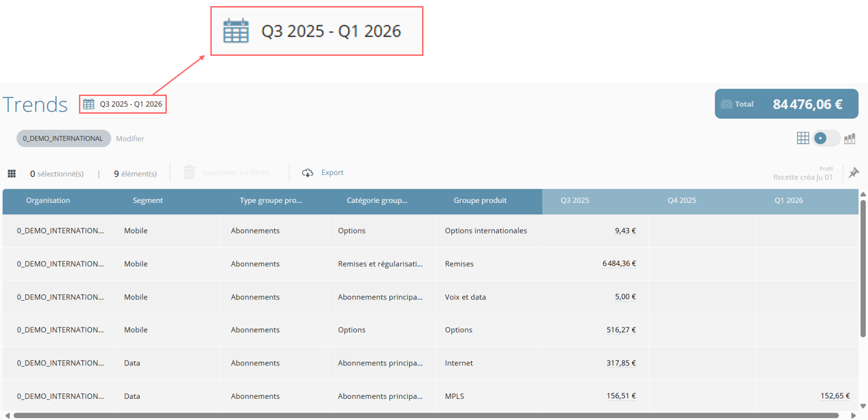Click the 152,65 € MPLS value in Q1 2026
Viewport: 868px width, 420px height.
tap(835, 396)
